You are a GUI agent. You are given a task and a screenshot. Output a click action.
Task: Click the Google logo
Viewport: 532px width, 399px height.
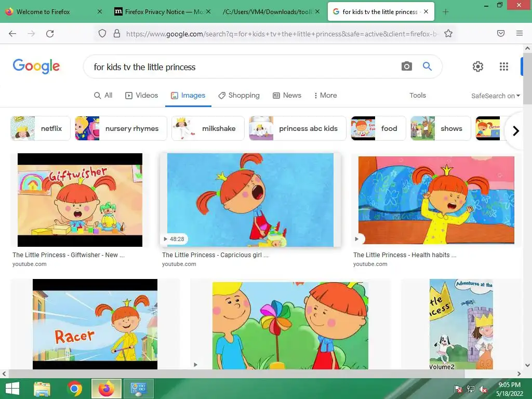[x=36, y=66]
